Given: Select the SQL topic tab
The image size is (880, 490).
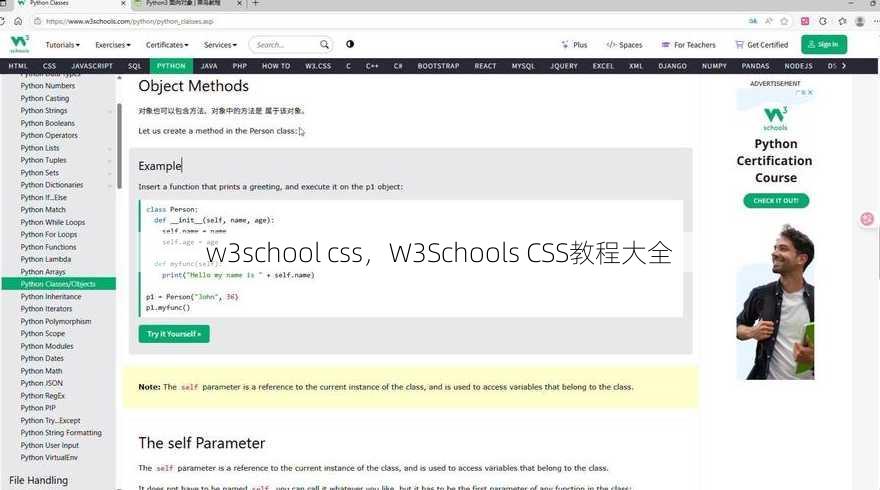Looking at the screenshot, I should point(135,66).
